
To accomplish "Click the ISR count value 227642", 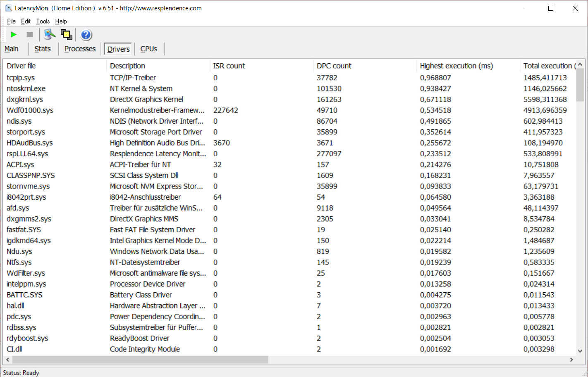I will tap(226, 110).
